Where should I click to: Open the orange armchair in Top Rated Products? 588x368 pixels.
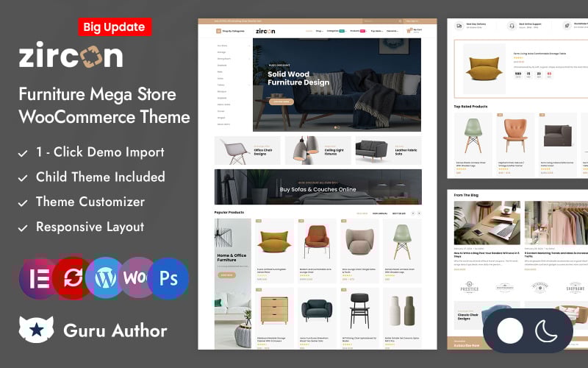(515, 135)
